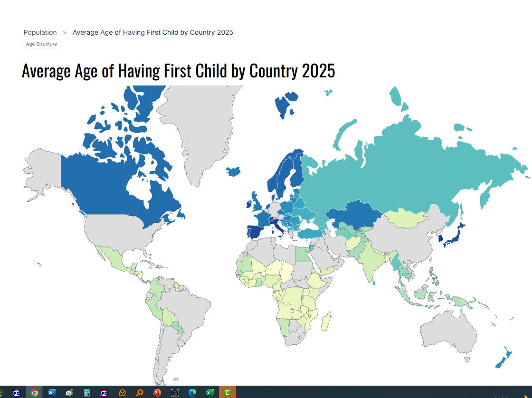Open Windows Search magnifier icon
532x398 pixels.
coord(139,392)
